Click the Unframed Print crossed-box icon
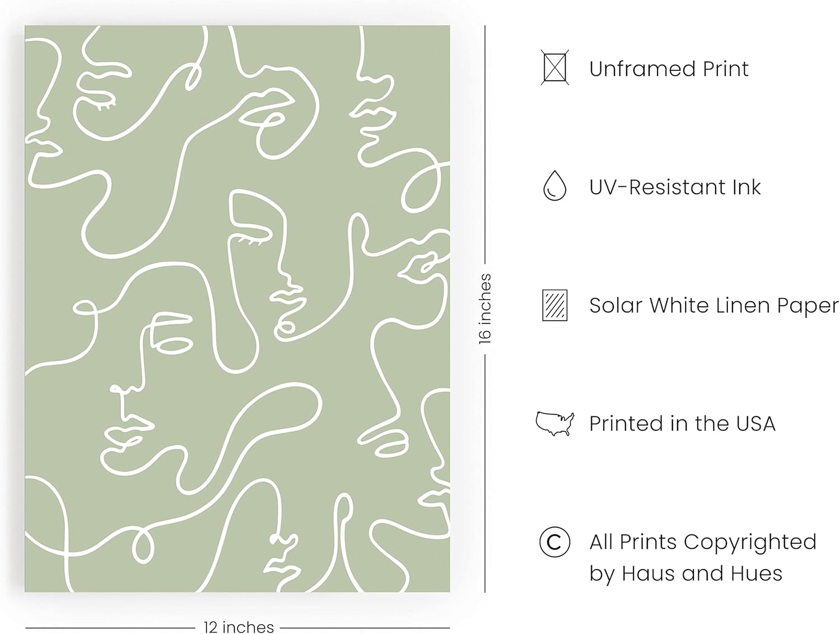This screenshot has height=634, width=840. [x=554, y=68]
